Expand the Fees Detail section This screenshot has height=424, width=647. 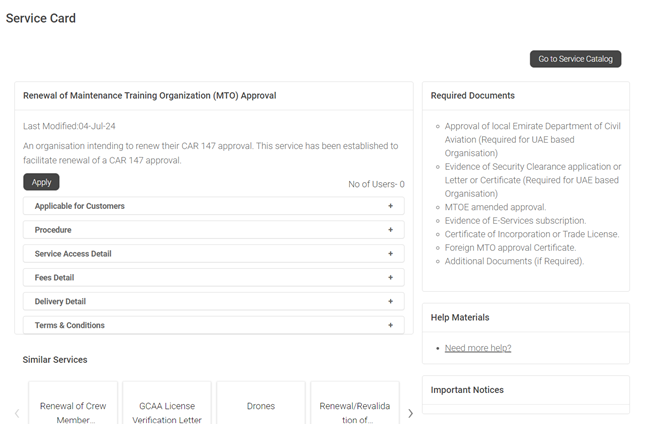(214, 278)
